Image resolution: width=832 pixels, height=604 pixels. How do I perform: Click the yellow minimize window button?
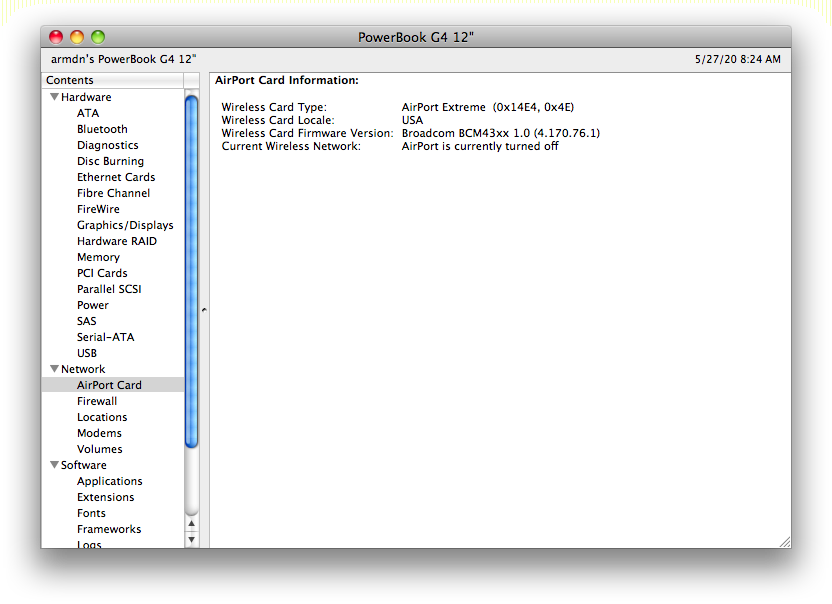tap(77, 37)
